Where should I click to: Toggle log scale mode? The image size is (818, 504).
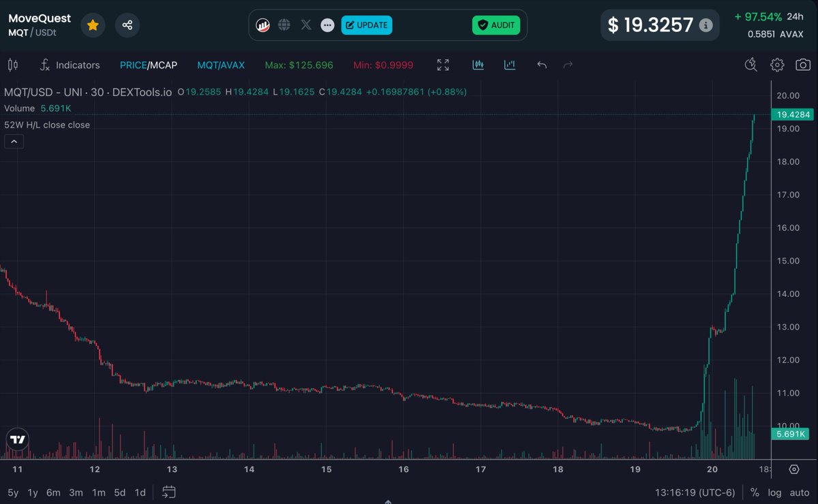[775, 492]
